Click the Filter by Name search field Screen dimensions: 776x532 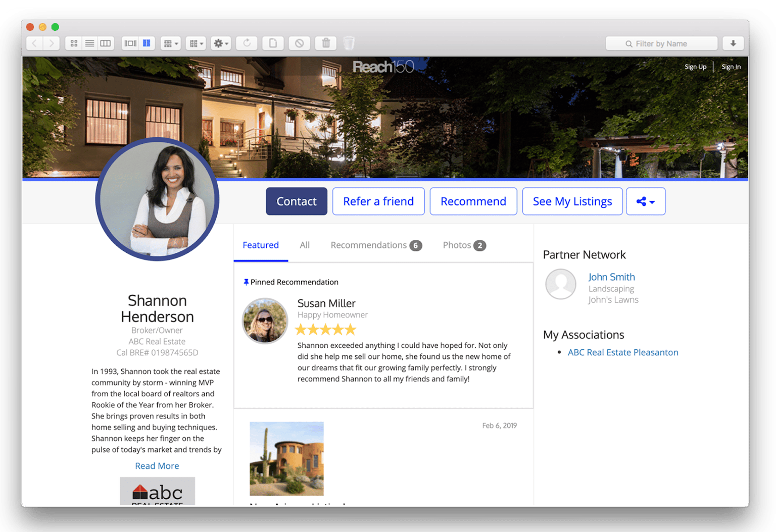[661, 43]
